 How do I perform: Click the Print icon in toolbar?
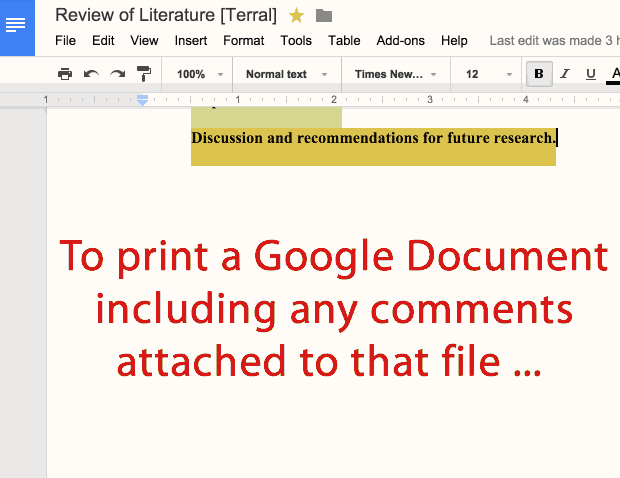[65, 74]
